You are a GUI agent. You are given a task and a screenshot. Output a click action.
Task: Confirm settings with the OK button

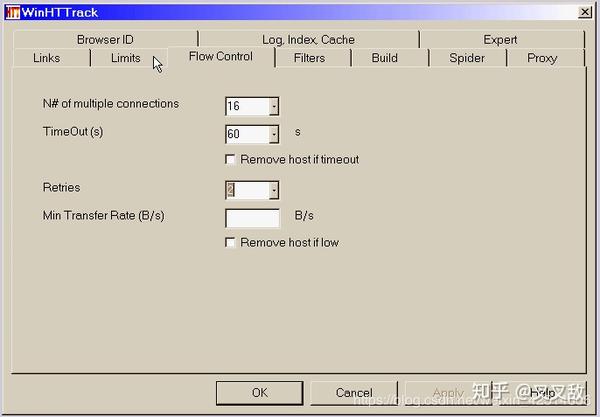point(260,393)
